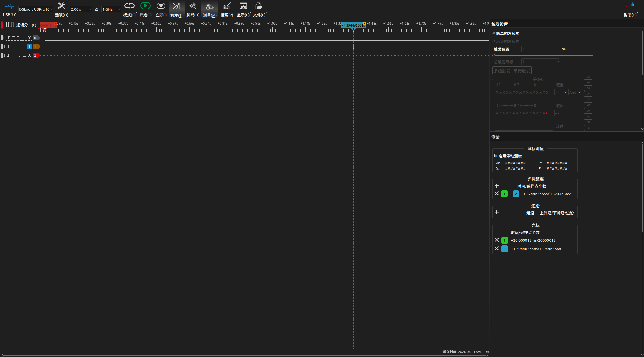
Task: Select trigger stage tab 8
Action: pos(588,122)
